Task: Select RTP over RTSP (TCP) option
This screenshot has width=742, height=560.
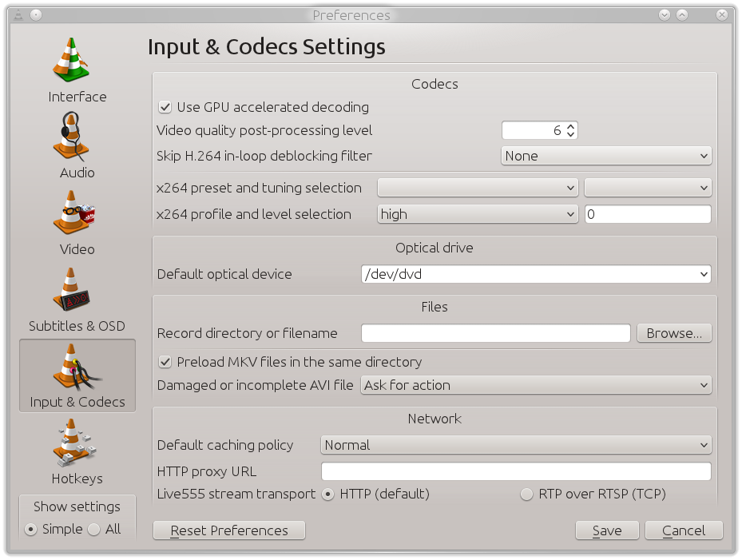Action: click(526, 494)
